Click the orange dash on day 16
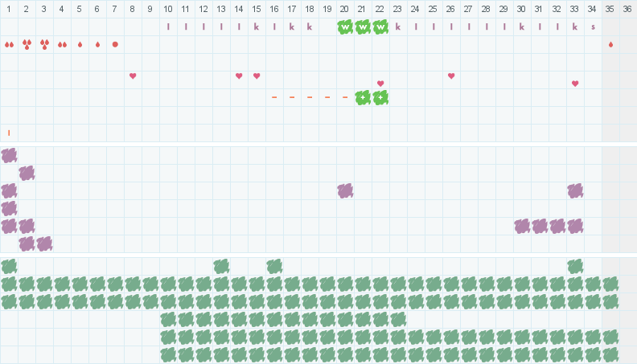The image size is (637, 364). pos(274,97)
